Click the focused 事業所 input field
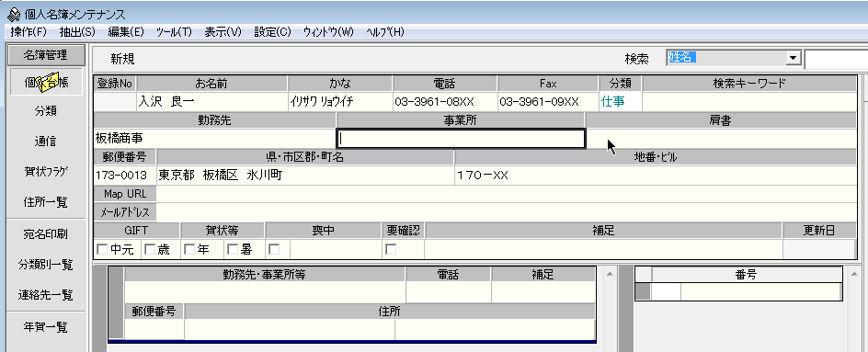The width and height of the screenshot is (868, 352). coord(461,139)
